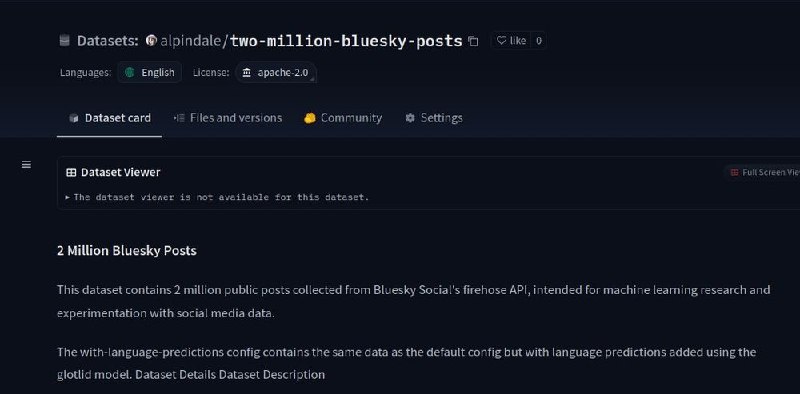
Task: Click alpindale's avatar icon
Action: [x=151, y=40]
